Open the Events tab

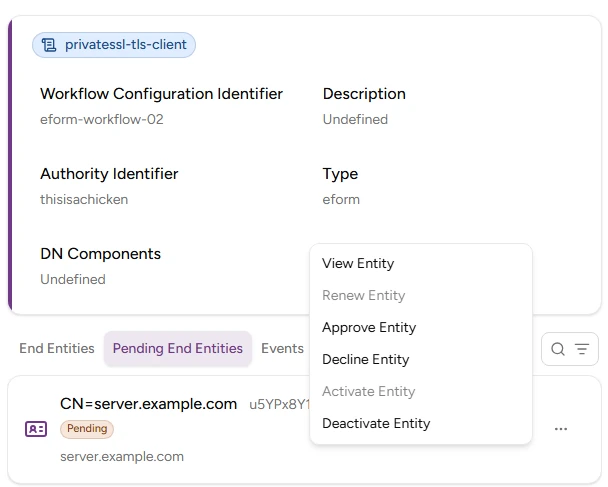tap(282, 348)
